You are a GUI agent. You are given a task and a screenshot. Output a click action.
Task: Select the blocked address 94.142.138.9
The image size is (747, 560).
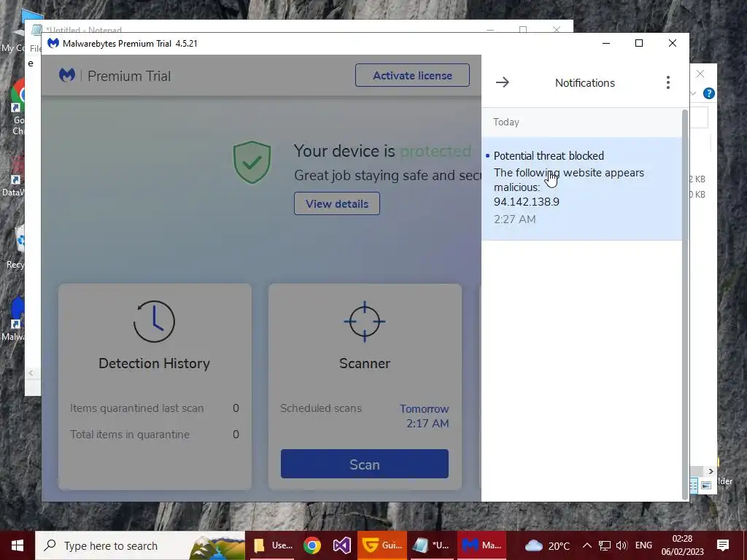(x=527, y=201)
